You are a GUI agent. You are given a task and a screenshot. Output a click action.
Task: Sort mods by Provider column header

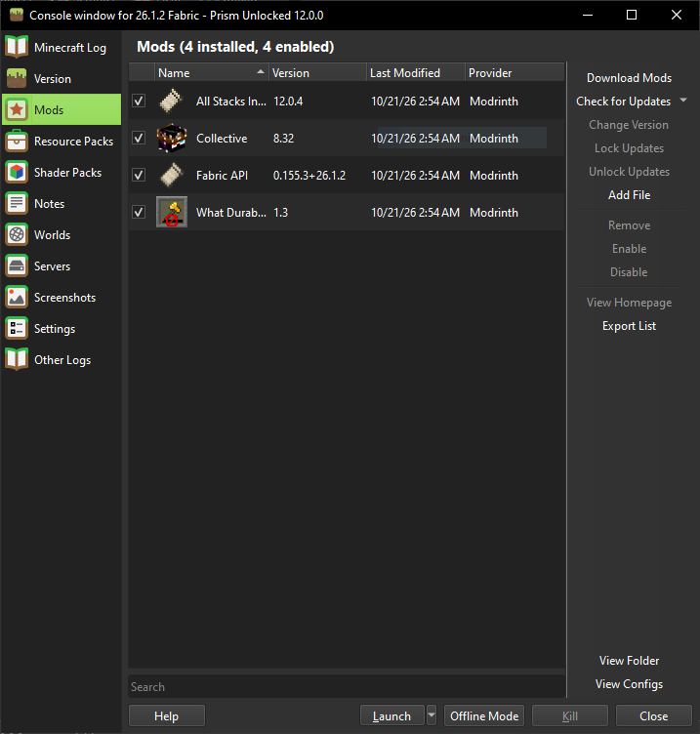[515, 73]
